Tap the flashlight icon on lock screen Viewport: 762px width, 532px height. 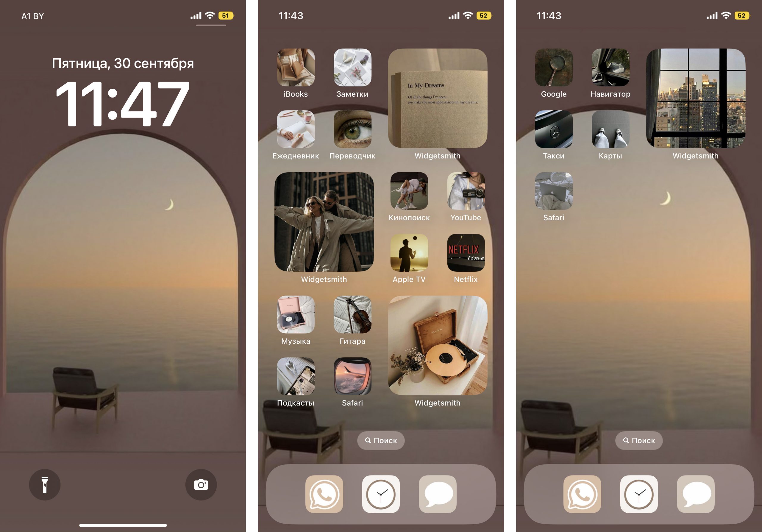click(x=45, y=485)
